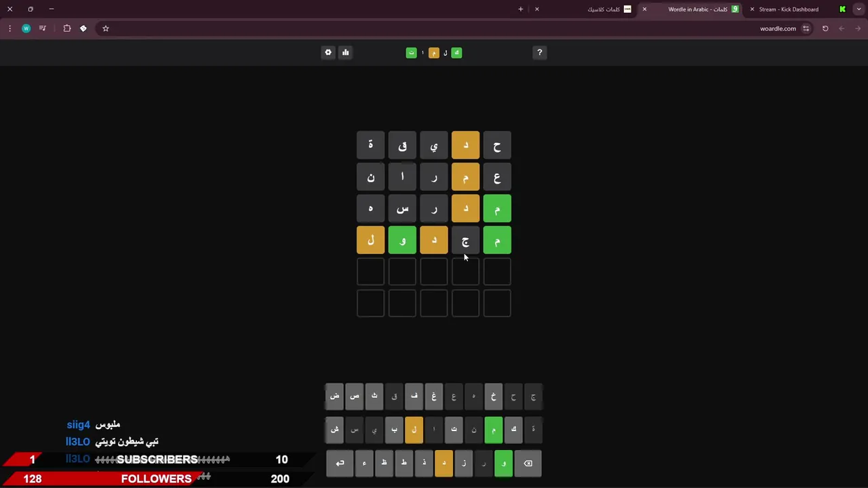
Task: Close the كلمات كلاسيك tab
Action: [537, 9]
